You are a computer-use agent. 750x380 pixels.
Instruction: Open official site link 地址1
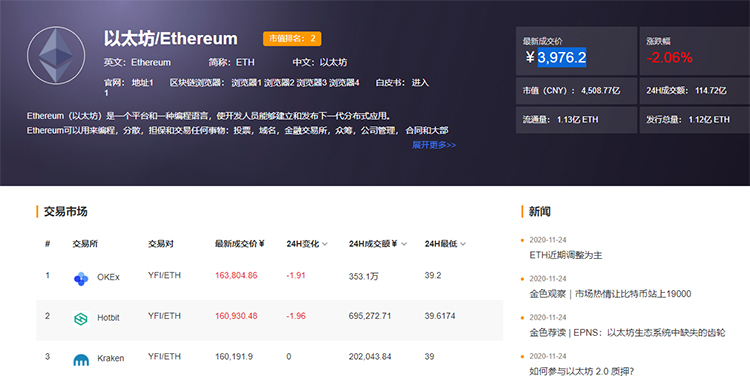coord(143,83)
